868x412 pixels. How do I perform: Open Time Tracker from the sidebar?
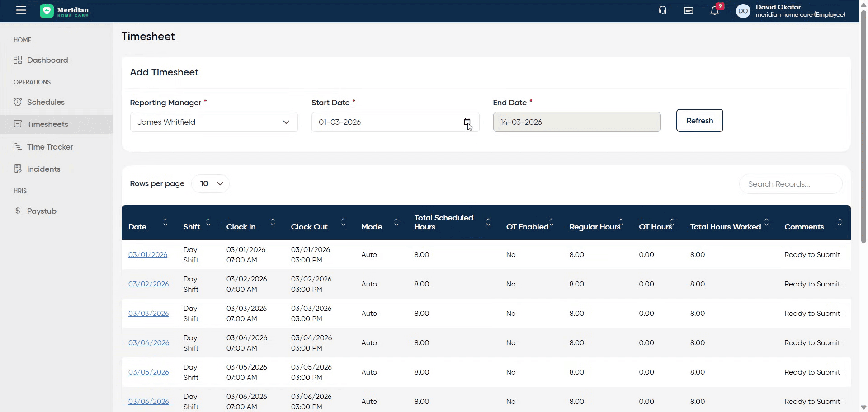click(x=50, y=147)
